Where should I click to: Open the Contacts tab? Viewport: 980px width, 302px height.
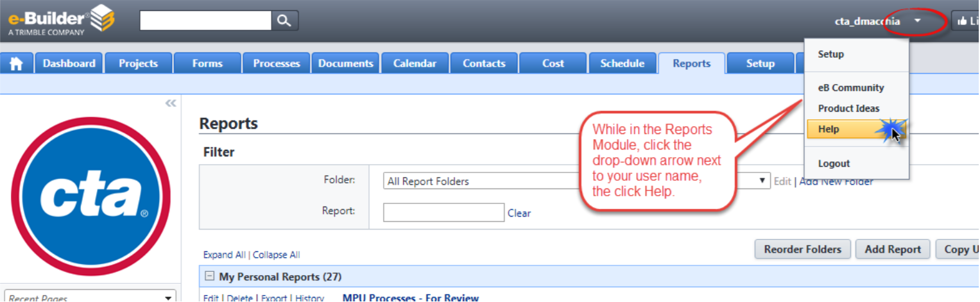point(484,63)
